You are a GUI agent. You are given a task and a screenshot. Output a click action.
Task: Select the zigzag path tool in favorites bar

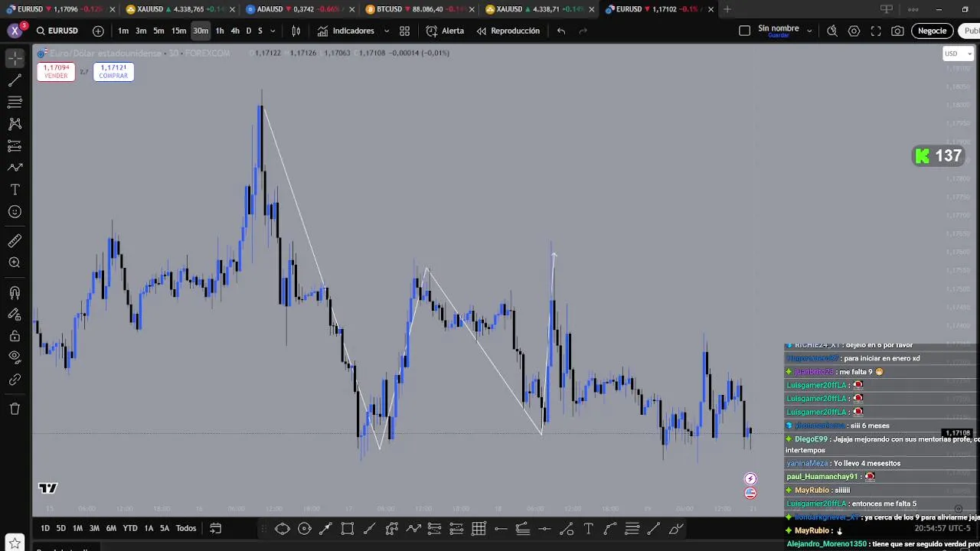pyautogui.click(x=413, y=529)
